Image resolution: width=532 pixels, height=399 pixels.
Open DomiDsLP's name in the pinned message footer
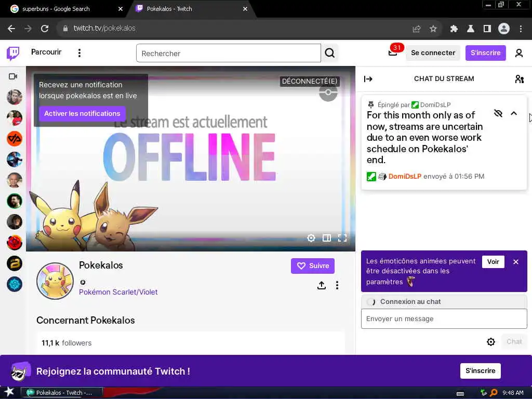pos(404,177)
